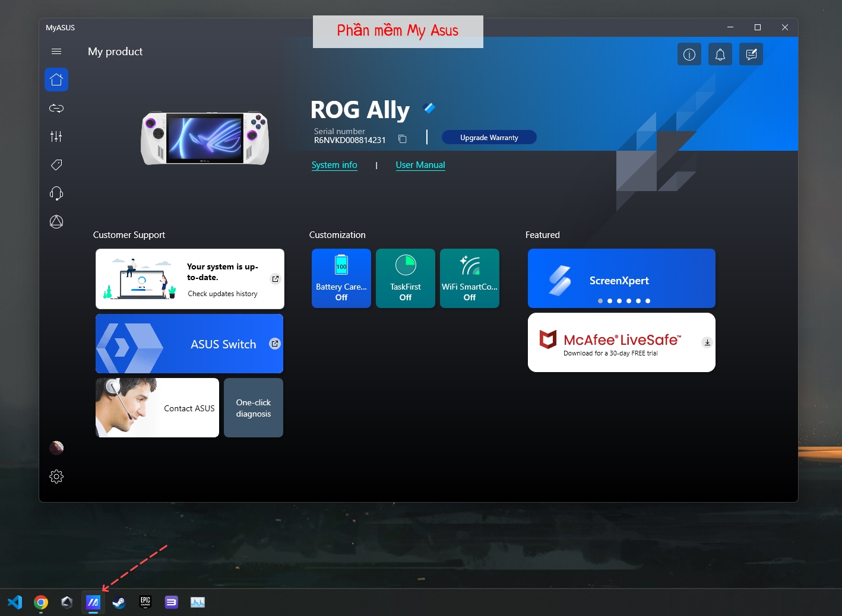Click the user profile avatar
The height and width of the screenshot is (616, 842).
56,447
